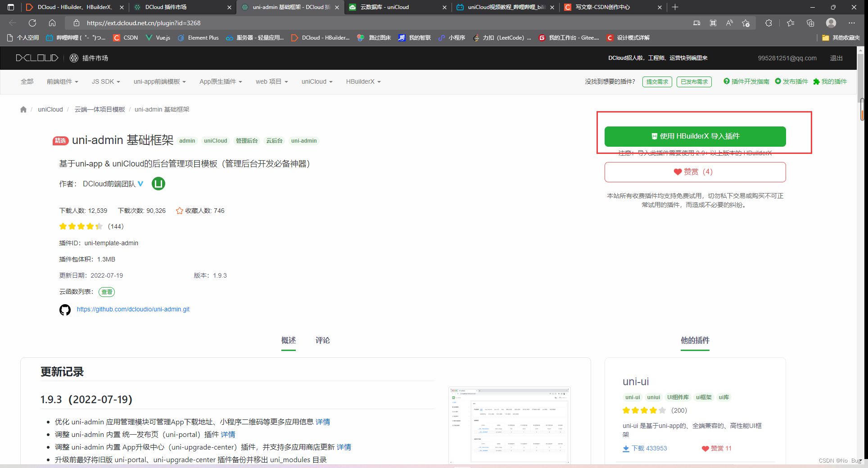This screenshot has width=868, height=468.
Task: Open browser collections icon
Action: [810, 23]
